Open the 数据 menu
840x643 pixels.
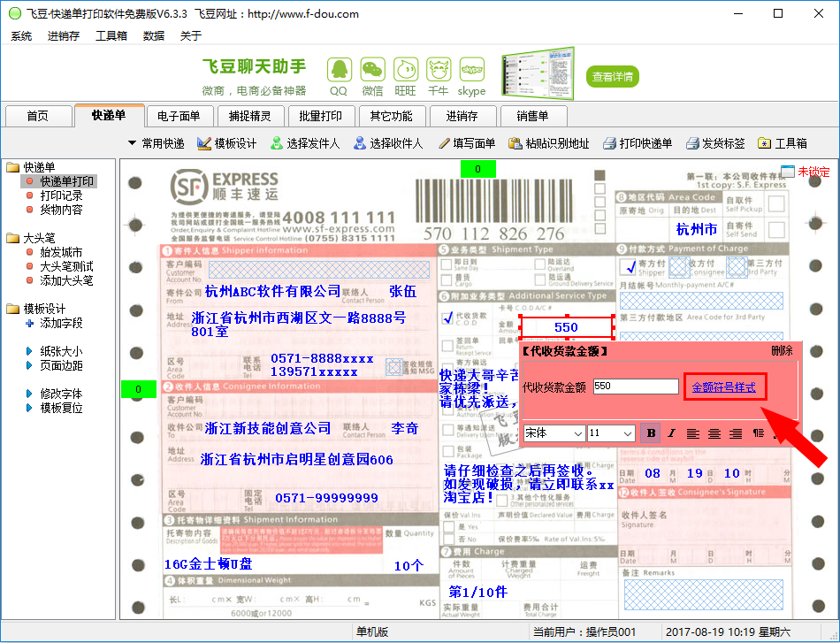pyautogui.click(x=154, y=36)
